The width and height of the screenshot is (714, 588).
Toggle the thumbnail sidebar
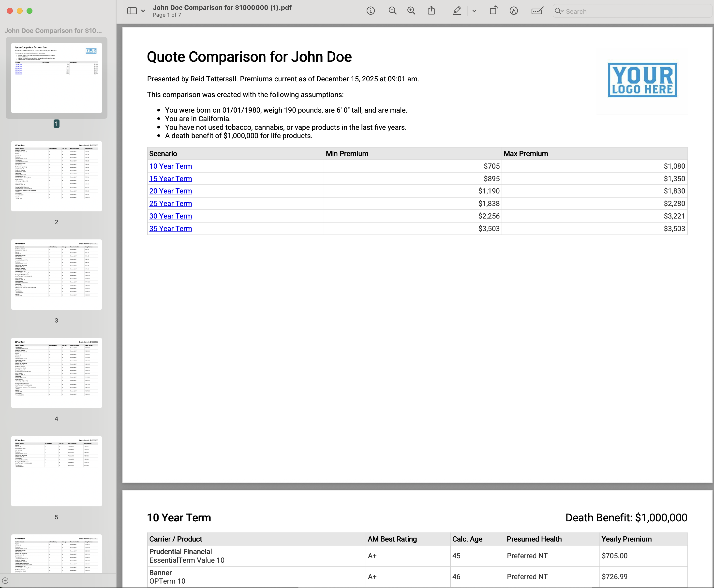(x=132, y=11)
